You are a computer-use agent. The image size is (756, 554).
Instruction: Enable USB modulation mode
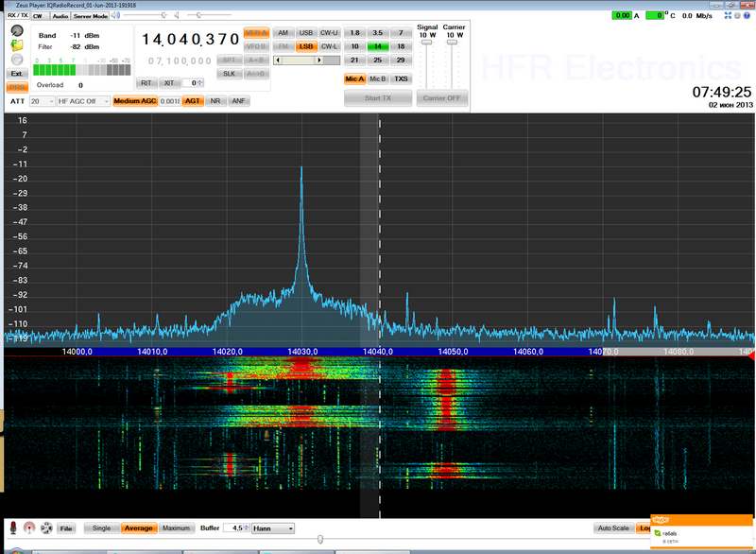click(305, 32)
